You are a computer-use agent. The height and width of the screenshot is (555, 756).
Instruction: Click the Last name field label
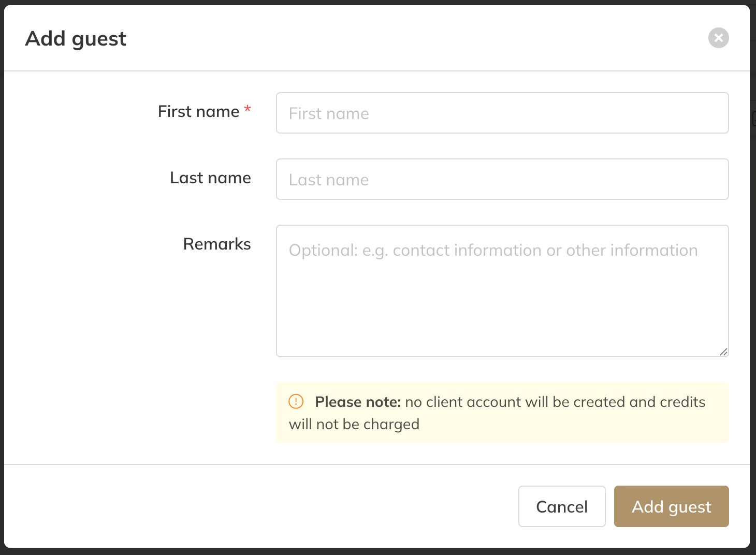(210, 178)
